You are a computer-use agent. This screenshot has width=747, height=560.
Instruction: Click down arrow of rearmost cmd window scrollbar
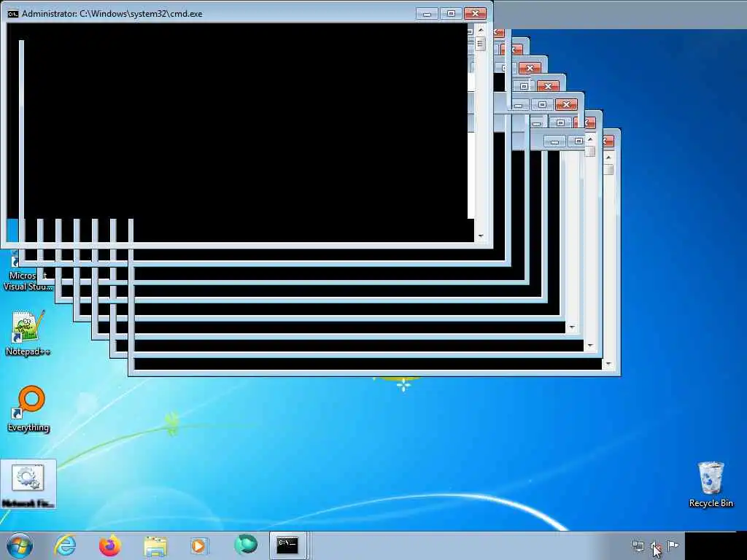pyautogui.click(x=608, y=365)
